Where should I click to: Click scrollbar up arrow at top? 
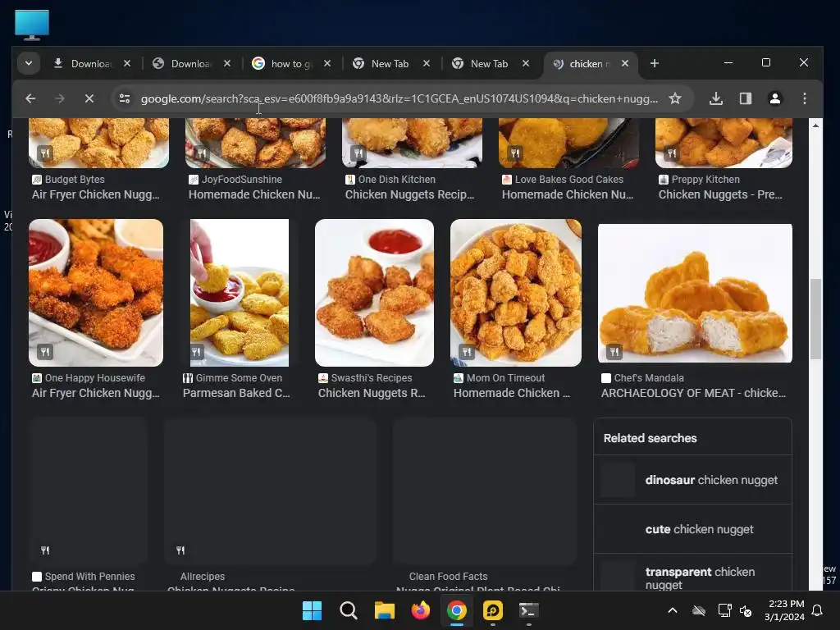815,126
